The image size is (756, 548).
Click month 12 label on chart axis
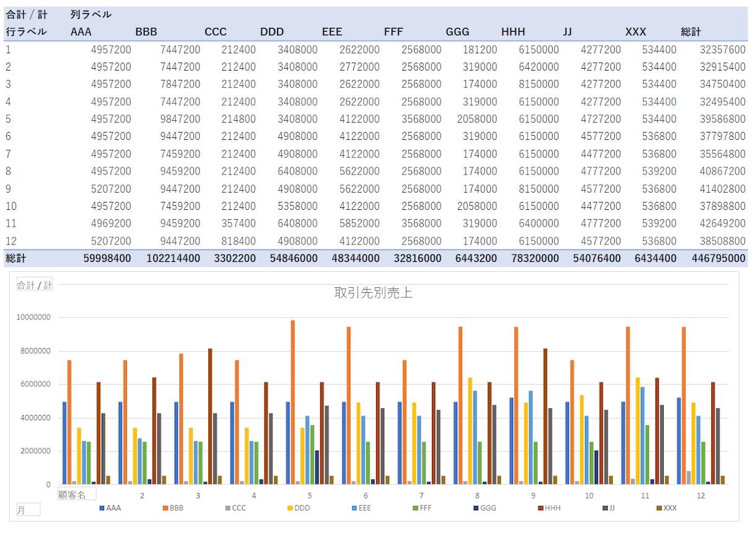(x=701, y=495)
